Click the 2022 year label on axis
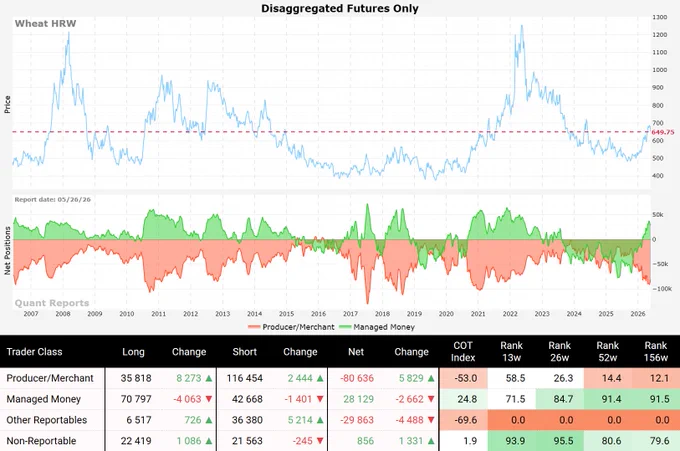Screen dimensions: 680x451 coord(510,314)
